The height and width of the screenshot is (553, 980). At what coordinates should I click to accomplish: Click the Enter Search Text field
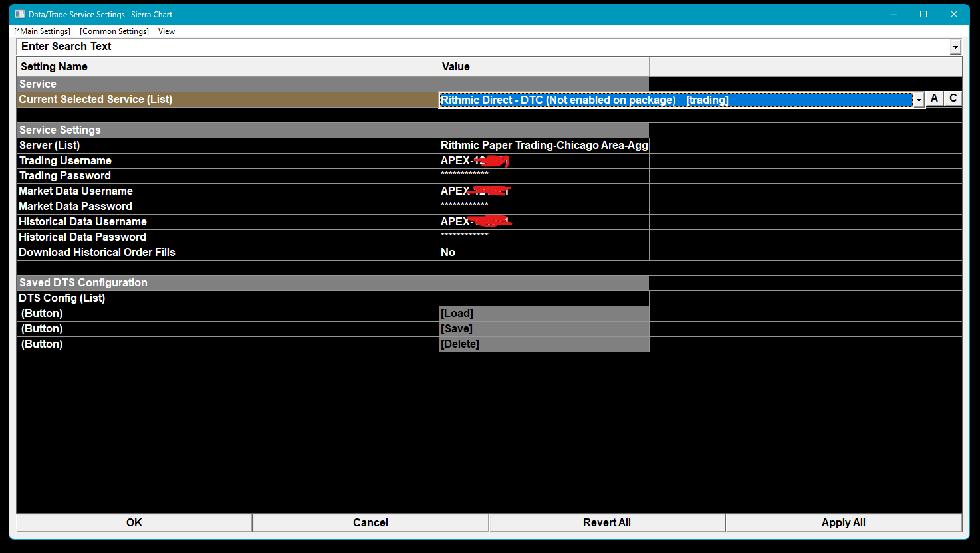click(x=483, y=47)
